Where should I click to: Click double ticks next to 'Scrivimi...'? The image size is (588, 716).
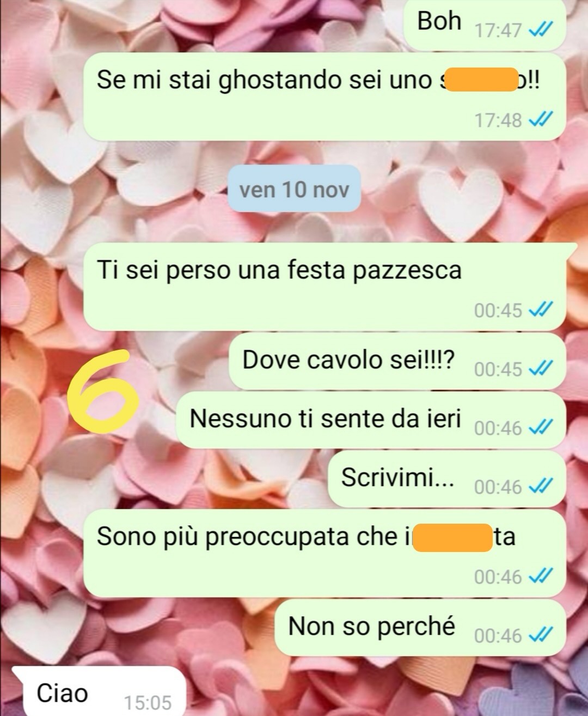[x=541, y=487]
